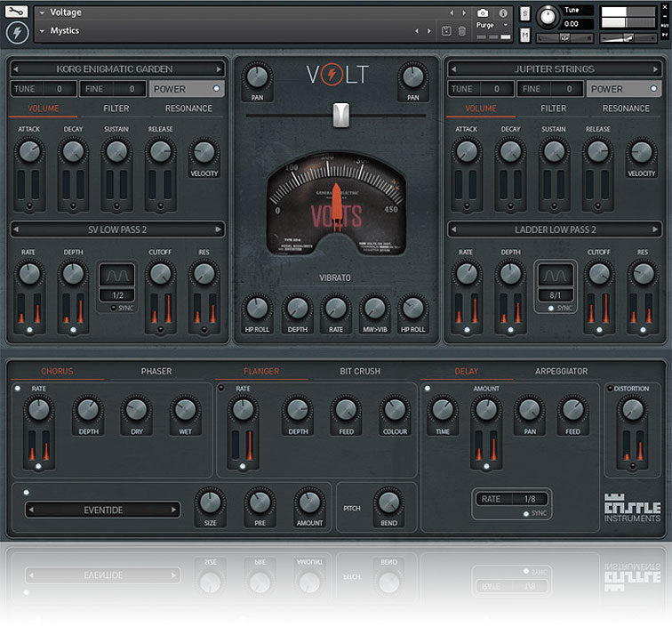Open delay Rate 1/8 selector
This screenshot has height=627, width=672.
point(511,499)
